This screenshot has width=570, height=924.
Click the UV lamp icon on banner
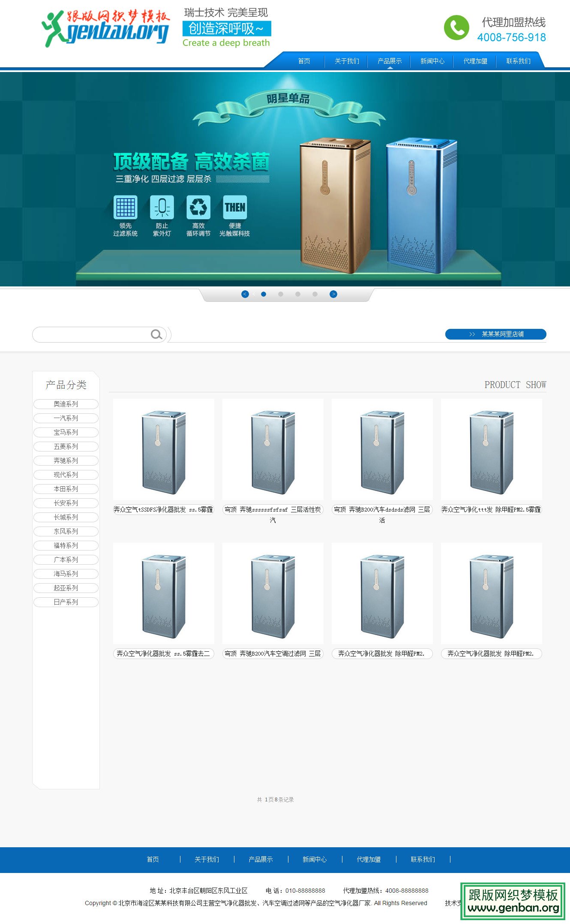click(162, 208)
